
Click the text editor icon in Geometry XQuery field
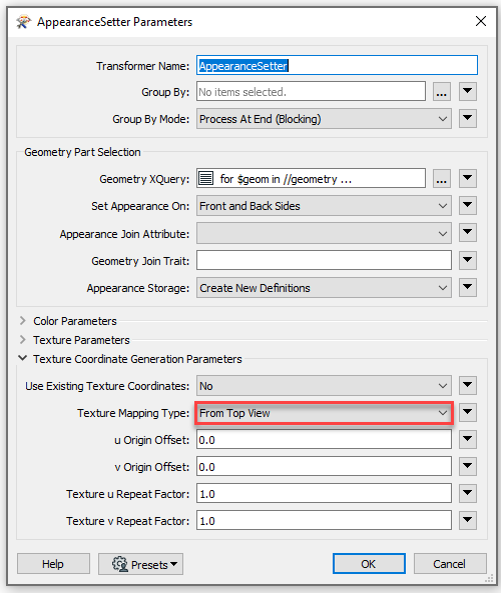(206, 178)
